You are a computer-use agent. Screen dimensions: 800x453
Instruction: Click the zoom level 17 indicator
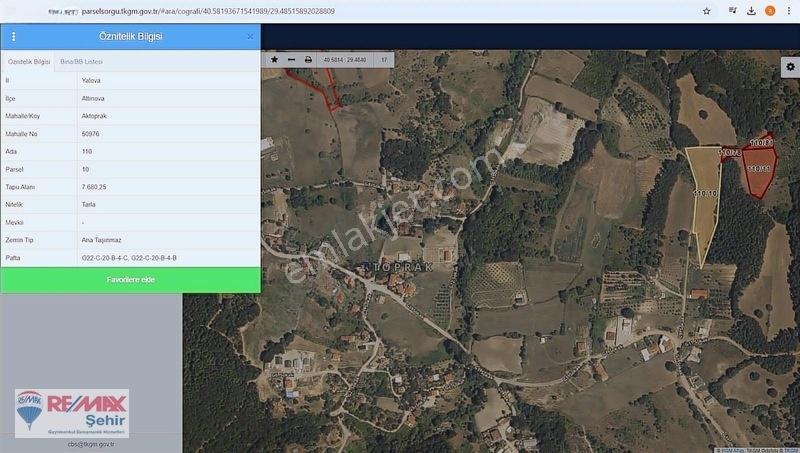384,60
